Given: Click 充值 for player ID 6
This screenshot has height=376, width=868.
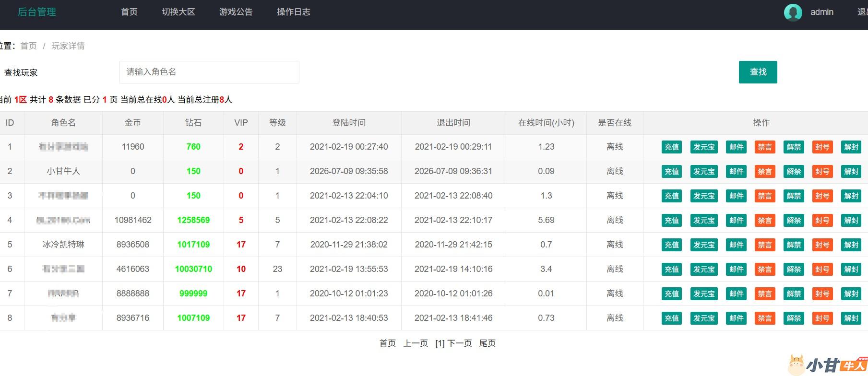Looking at the screenshot, I should [672, 270].
